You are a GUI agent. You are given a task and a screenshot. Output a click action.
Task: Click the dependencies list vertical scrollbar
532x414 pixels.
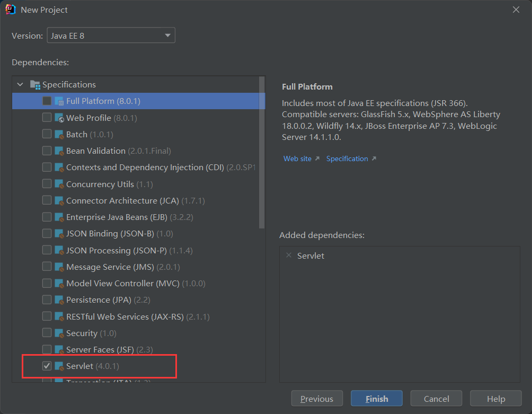click(x=262, y=152)
